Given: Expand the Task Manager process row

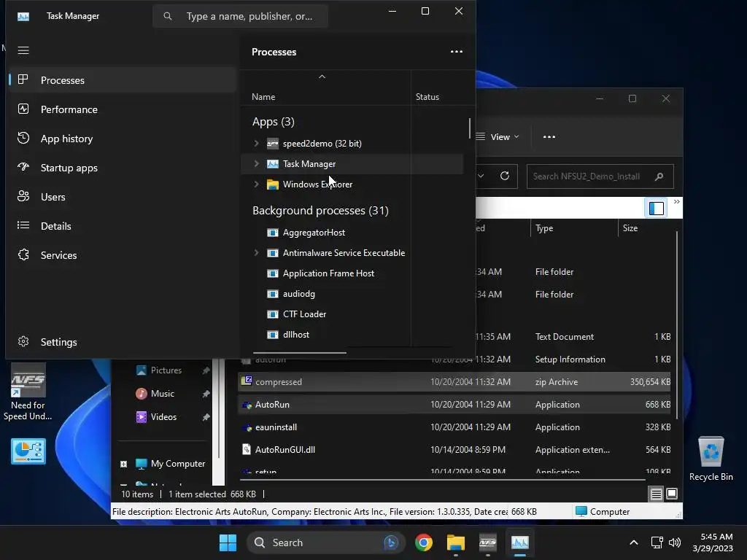Looking at the screenshot, I should 256,164.
